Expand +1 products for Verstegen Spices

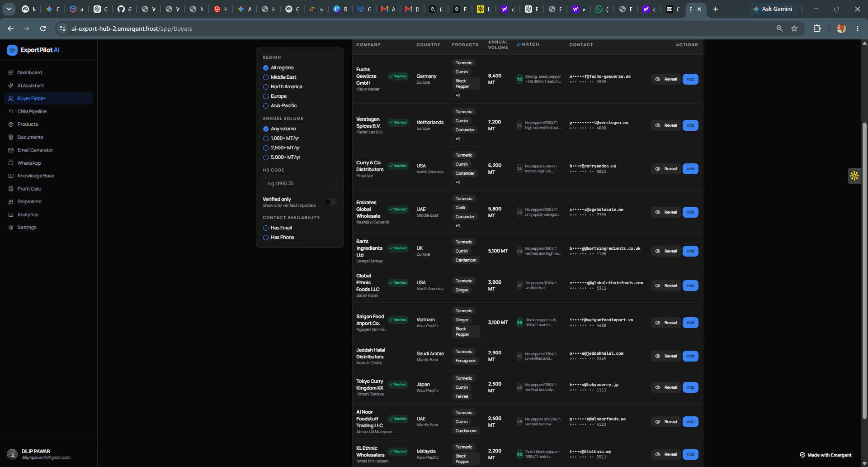(x=458, y=139)
